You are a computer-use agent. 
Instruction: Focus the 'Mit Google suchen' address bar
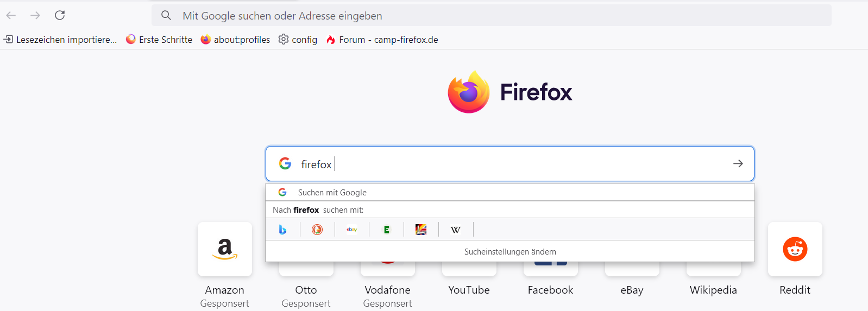click(489, 16)
